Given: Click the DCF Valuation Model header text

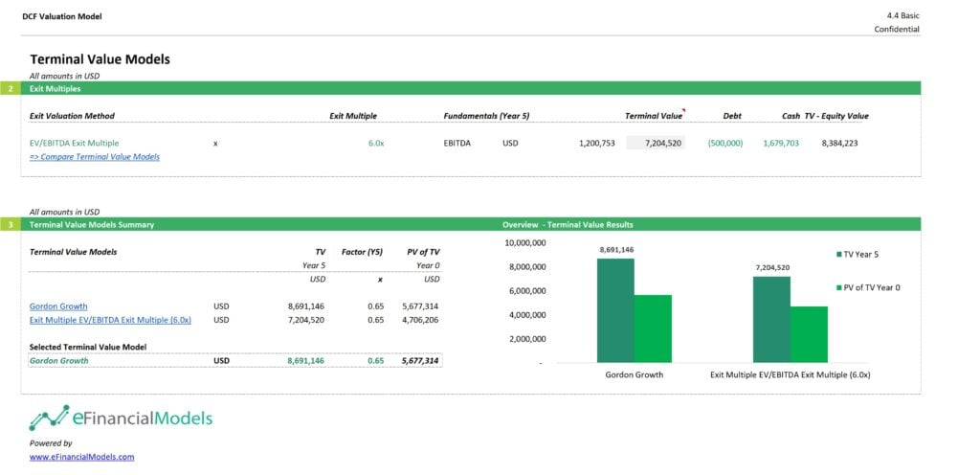Looking at the screenshot, I should 62,17.
